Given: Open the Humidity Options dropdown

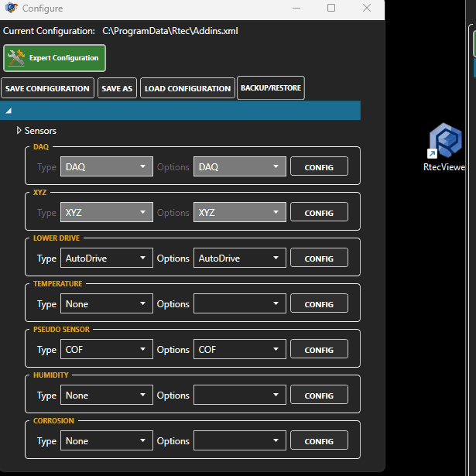Looking at the screenshot, I should pyautogui.click(x=239, y=395).
